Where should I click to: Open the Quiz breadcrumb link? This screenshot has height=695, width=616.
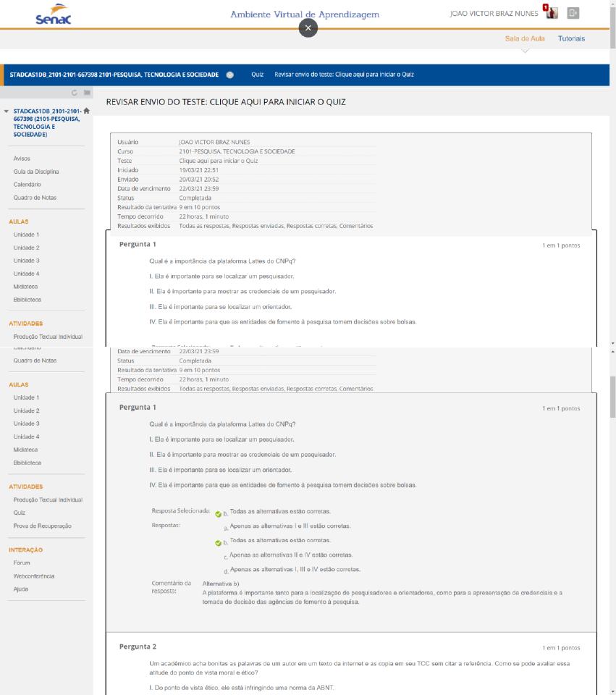click(x=257, y=75)
